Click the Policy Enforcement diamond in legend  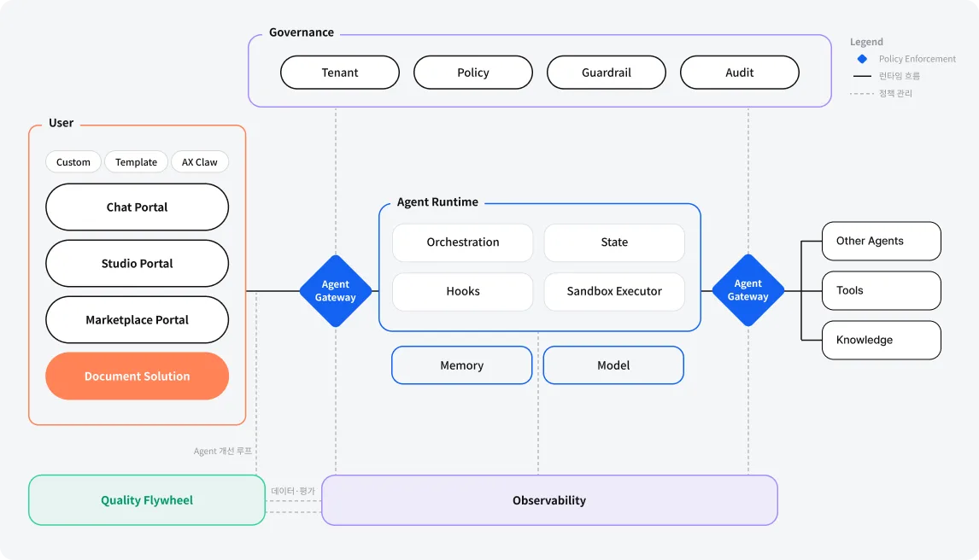[x=862, y=59]
